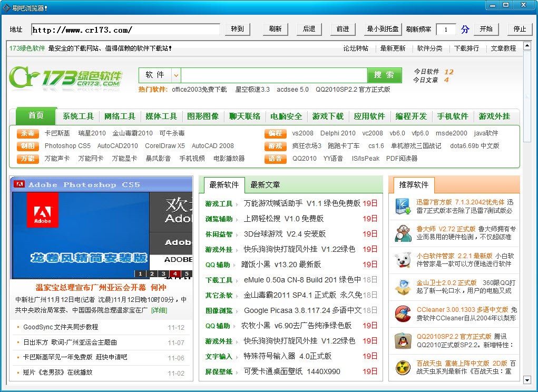
Task: Open the 文章教程 top link
Action: point(503,48)
